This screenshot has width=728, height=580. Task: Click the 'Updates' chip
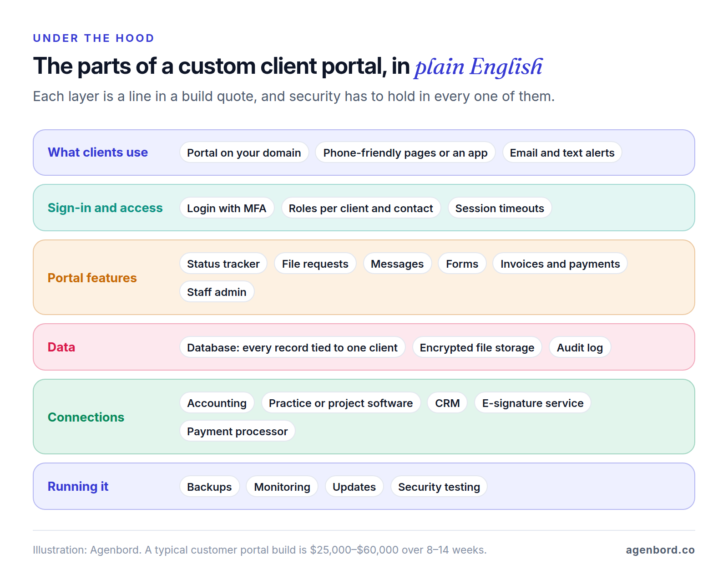pos(354,487)
